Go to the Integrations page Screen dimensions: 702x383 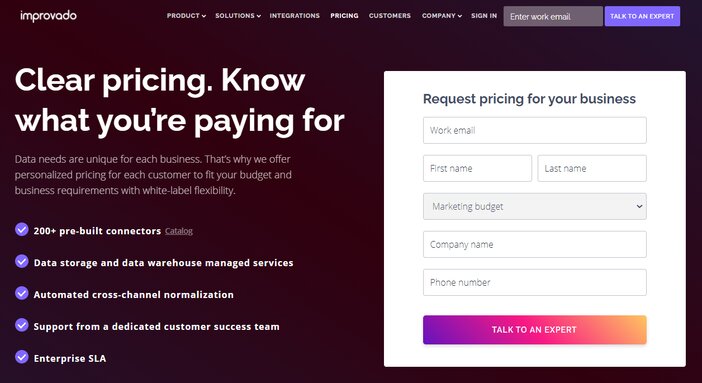[295, 16]
